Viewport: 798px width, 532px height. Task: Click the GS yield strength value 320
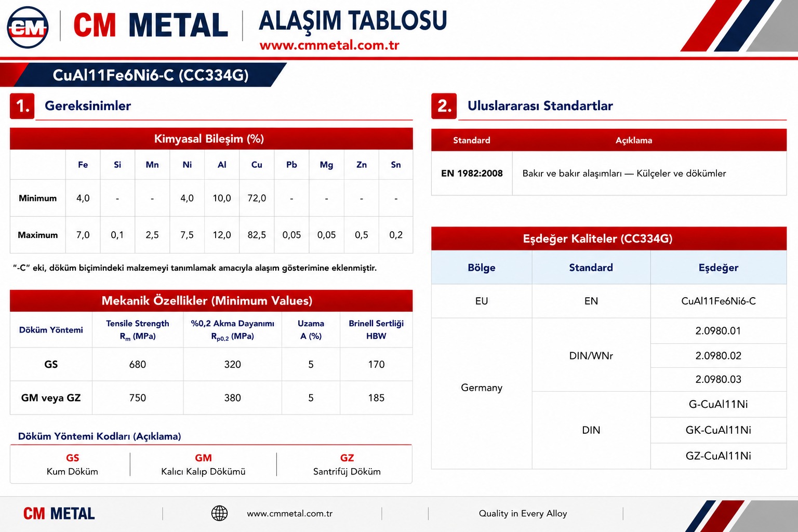(233, 365)
